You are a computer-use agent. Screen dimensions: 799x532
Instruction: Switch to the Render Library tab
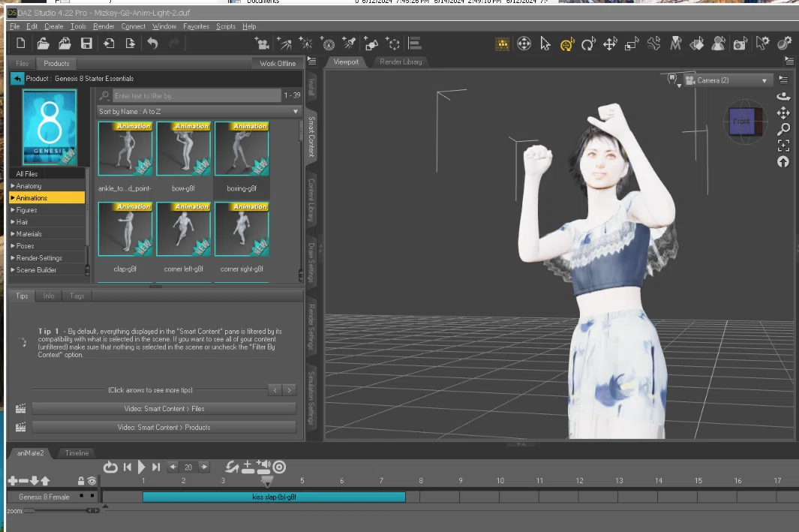point(401,62)
